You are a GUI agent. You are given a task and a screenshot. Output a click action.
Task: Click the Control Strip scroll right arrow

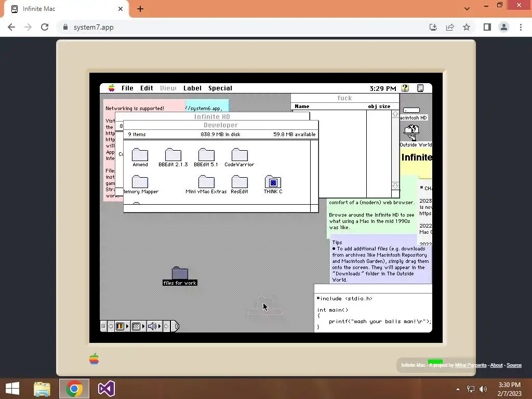[166, 326]
